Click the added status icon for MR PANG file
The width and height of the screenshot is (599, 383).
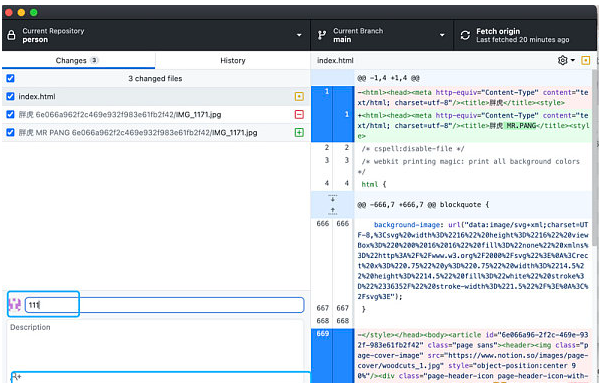click(x=299, y=132)
